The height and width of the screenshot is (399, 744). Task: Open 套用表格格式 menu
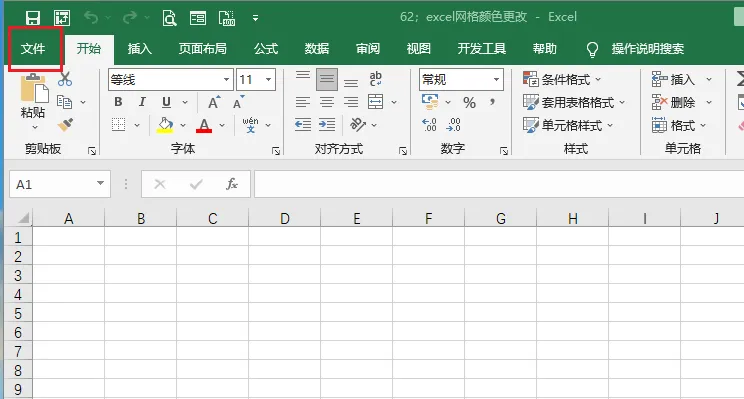click(574, 102)
